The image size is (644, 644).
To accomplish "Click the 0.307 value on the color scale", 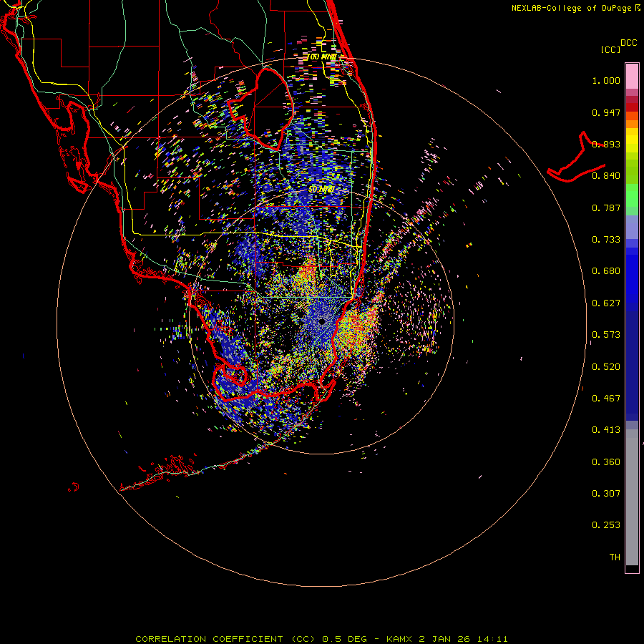I will coord(606,494).
